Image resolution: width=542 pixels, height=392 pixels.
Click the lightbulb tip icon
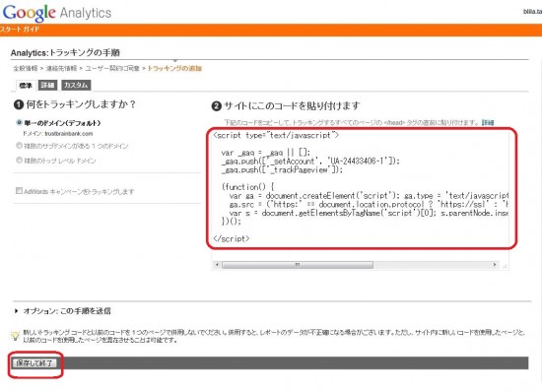coord(15,336)
